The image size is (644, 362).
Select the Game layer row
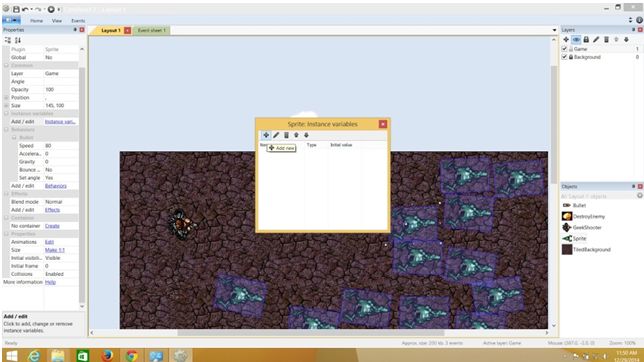600,48
